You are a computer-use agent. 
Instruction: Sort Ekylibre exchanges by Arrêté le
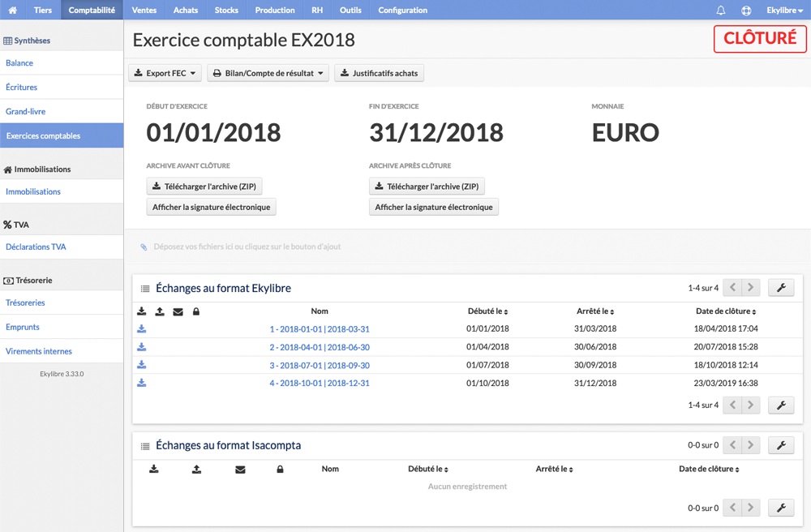[x=595, y=311]
